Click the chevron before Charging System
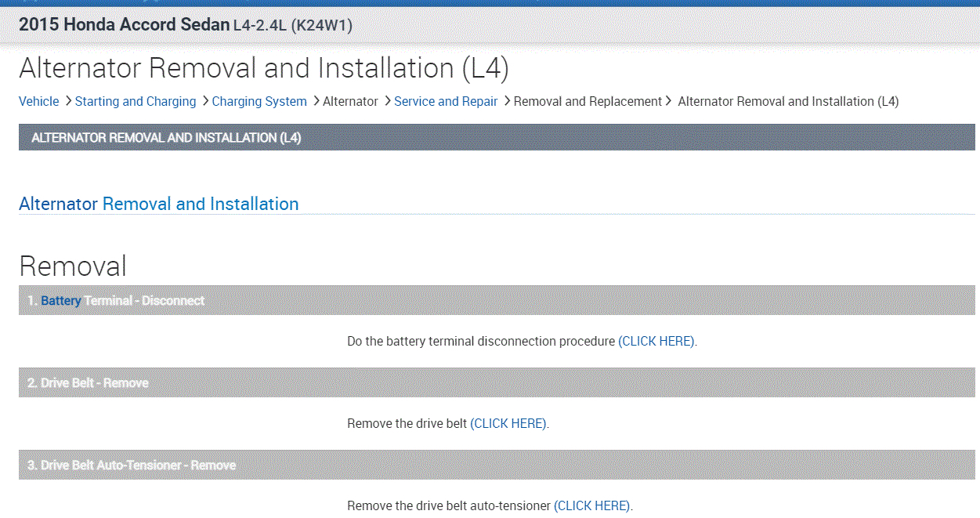Viewport: 980px width, 518px height. (x=205, y=100)
